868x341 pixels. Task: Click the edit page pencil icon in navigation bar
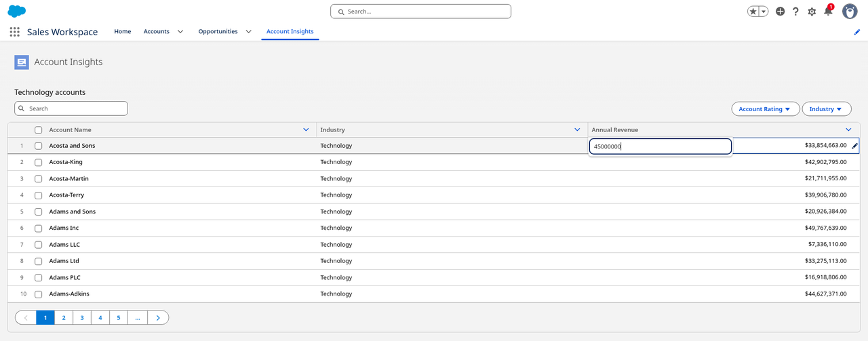point(856,32)
